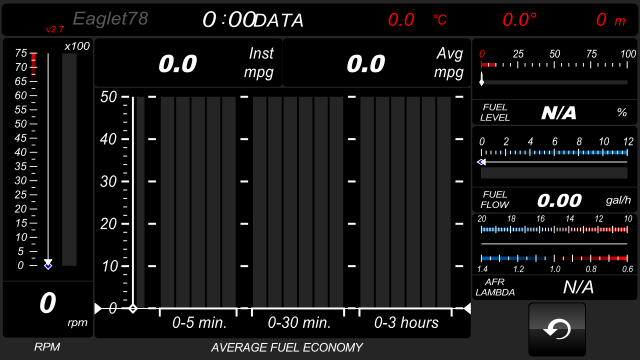
Task: Click the Avg mpg readout panel
Action: click(x=376, y=63)
